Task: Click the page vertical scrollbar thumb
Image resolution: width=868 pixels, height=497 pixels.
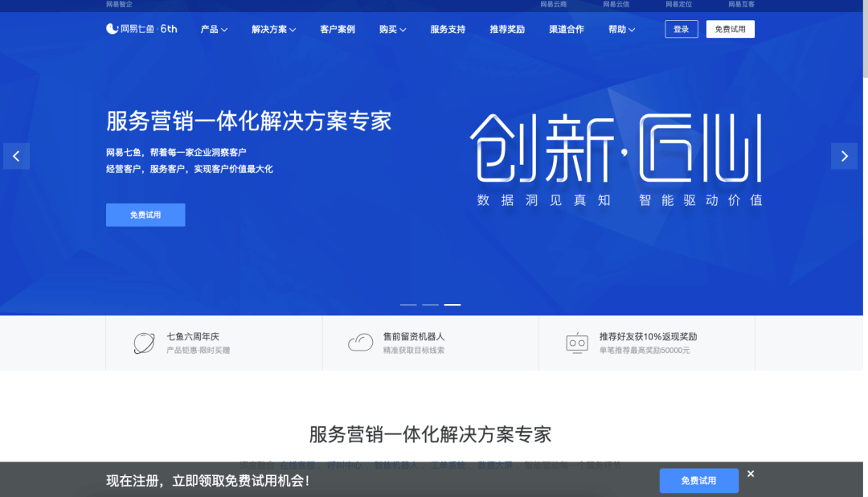Action: coord(866,39)
